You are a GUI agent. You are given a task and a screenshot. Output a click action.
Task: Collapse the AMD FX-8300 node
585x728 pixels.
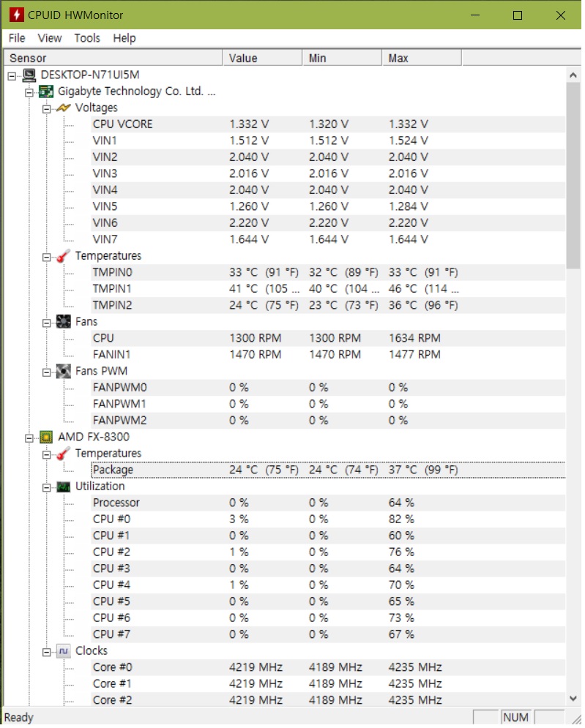coord(29,438)
